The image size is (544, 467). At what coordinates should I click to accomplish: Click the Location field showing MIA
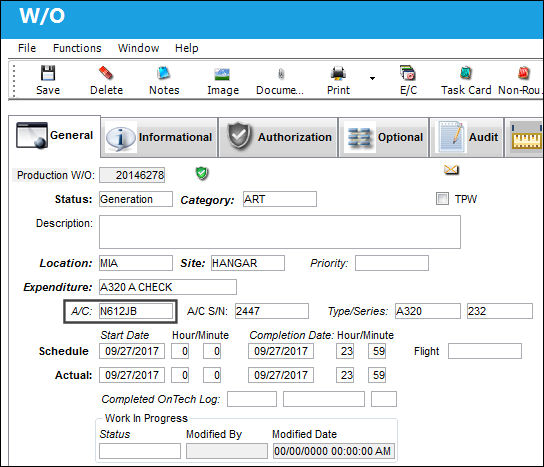coord(136,263)
